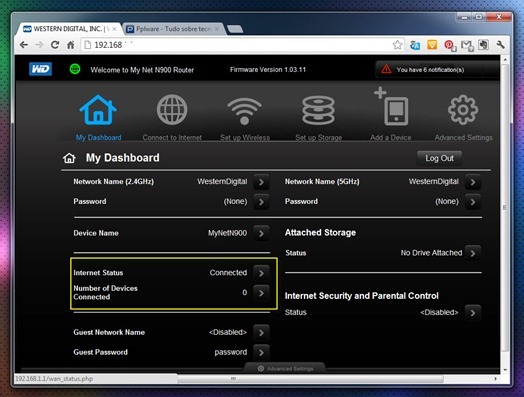
Task: Click the 5GHz WesternDigital network name value
Action: (434, 181)
